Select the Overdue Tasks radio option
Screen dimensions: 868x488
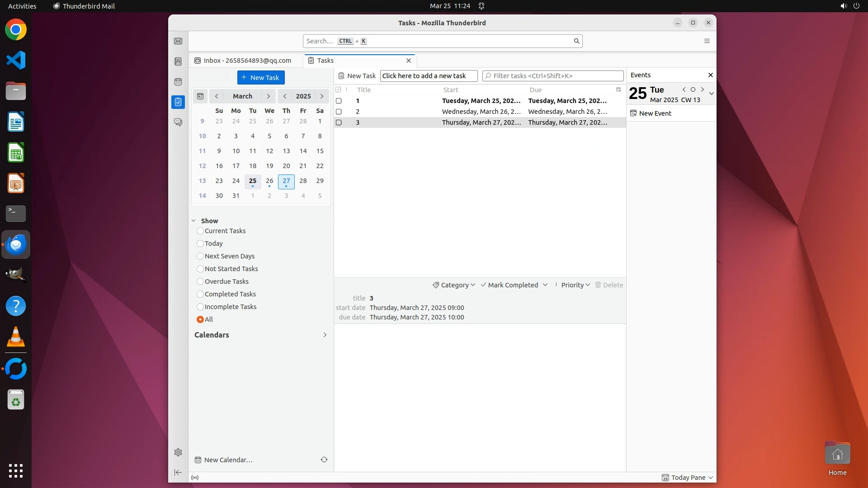(x=200, y=282)
